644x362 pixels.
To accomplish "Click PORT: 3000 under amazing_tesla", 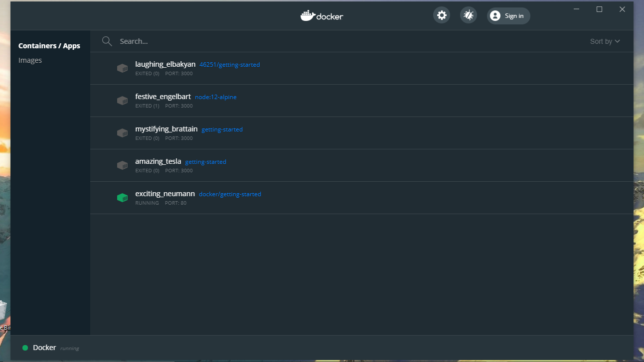I will tap(179, 171).
